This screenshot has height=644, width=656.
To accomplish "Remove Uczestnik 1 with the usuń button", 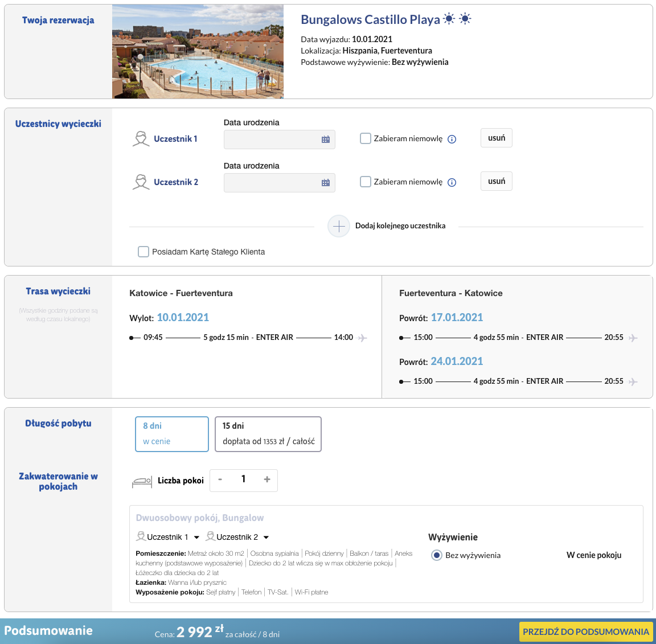I will click(x=497, y=138).
